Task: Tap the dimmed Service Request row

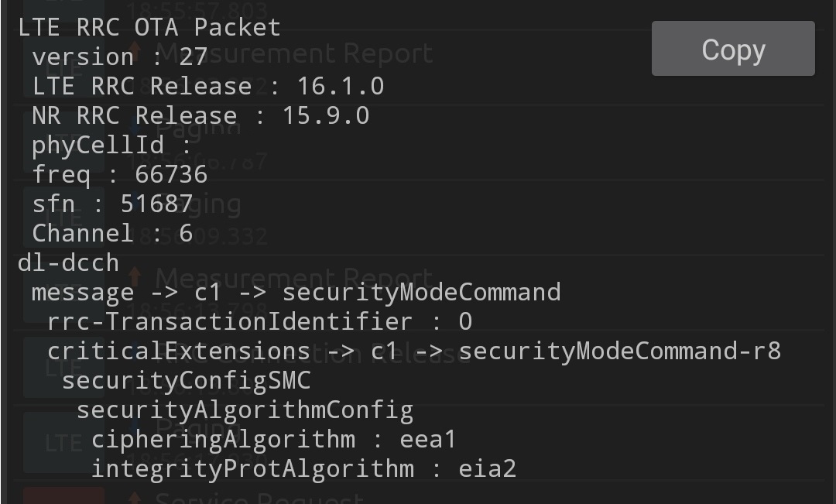Action: coord(259,497)
